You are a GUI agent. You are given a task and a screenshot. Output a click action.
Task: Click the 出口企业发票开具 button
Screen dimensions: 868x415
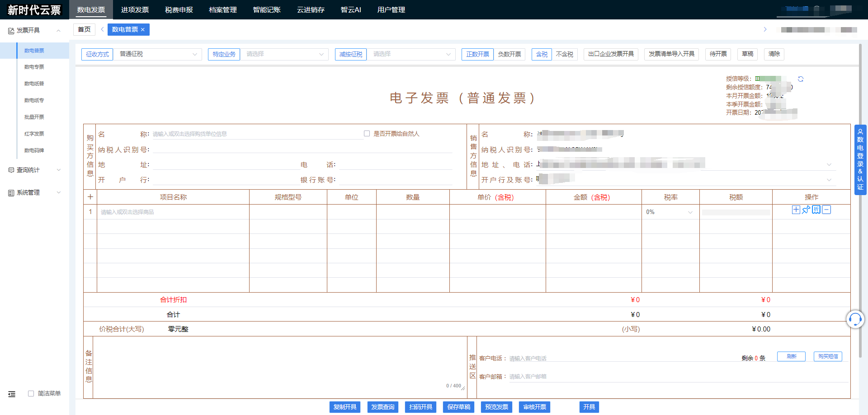pos(611,54)
